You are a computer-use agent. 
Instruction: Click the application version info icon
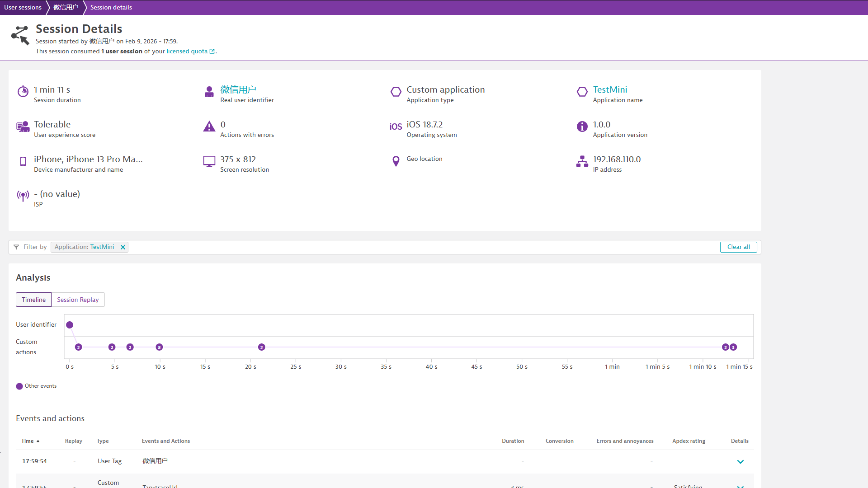(x=582, y=127)
